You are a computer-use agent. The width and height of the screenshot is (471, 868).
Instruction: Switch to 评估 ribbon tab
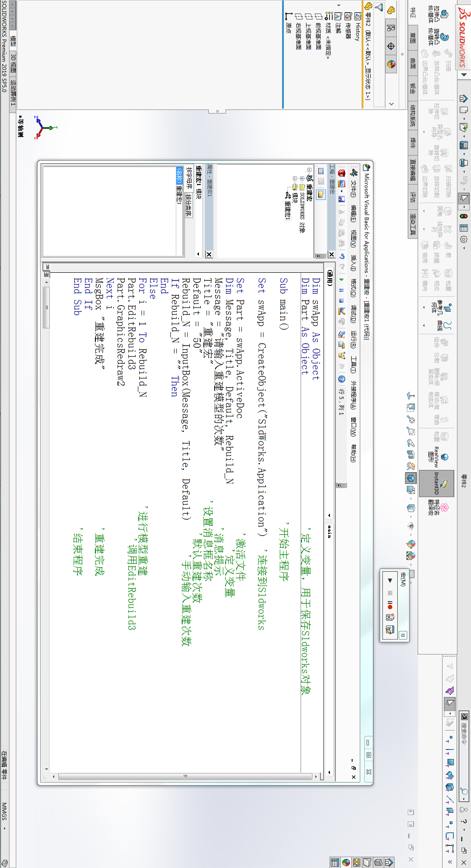(x=412, y=196)
